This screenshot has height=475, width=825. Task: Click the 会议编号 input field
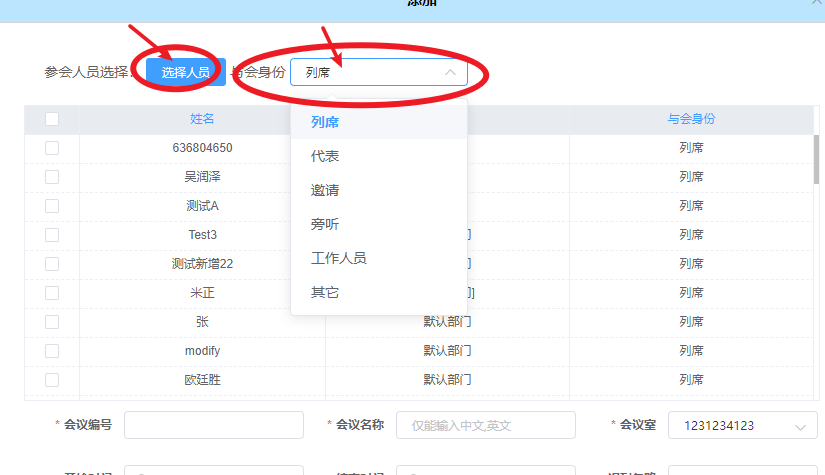[x=213, y=425]
